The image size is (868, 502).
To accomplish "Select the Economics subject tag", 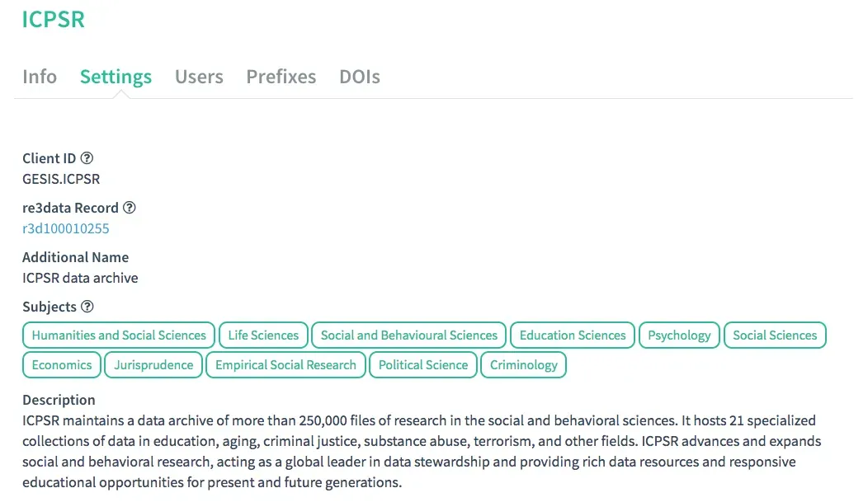I will [62, 365].
